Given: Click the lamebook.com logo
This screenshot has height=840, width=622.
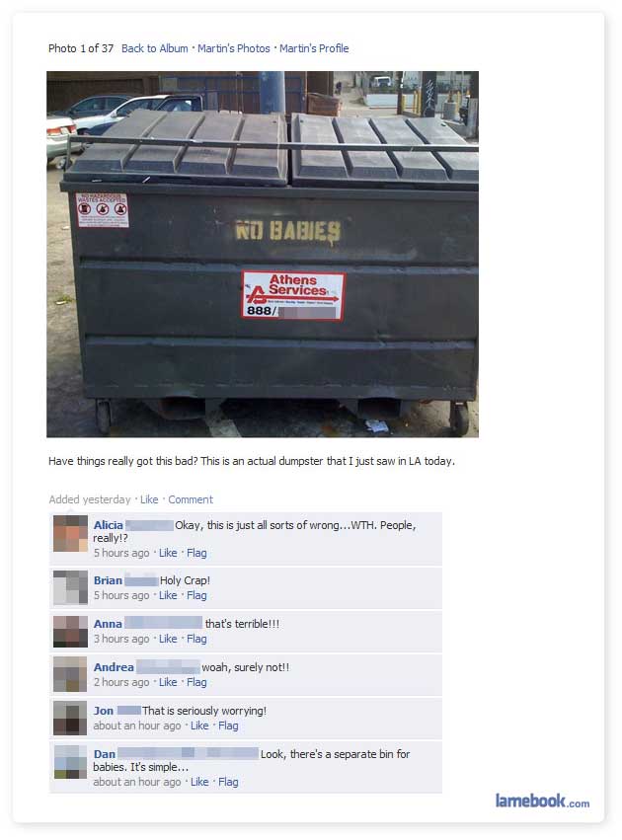Looking at the screenshot, I should pyautogui.click(x=542, y=801).
